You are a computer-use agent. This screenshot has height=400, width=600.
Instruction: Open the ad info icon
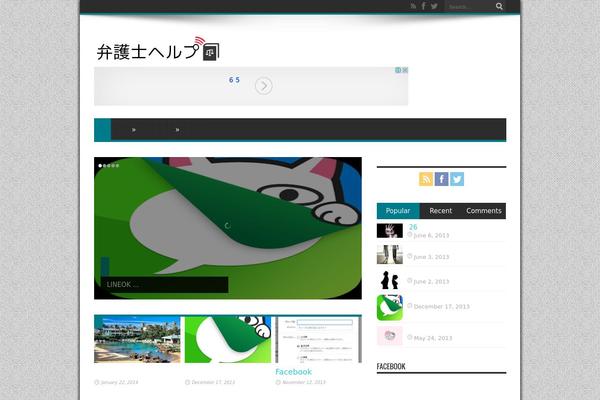pos(398,70)
